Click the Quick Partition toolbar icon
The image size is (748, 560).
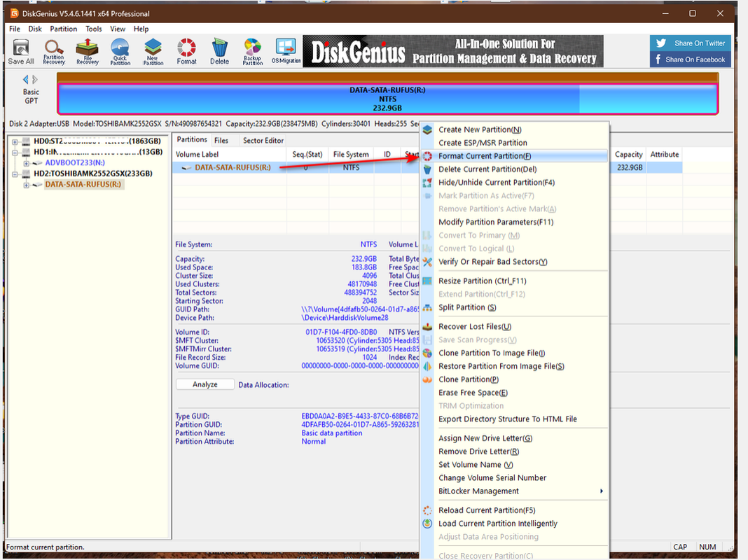click(120, 52)
